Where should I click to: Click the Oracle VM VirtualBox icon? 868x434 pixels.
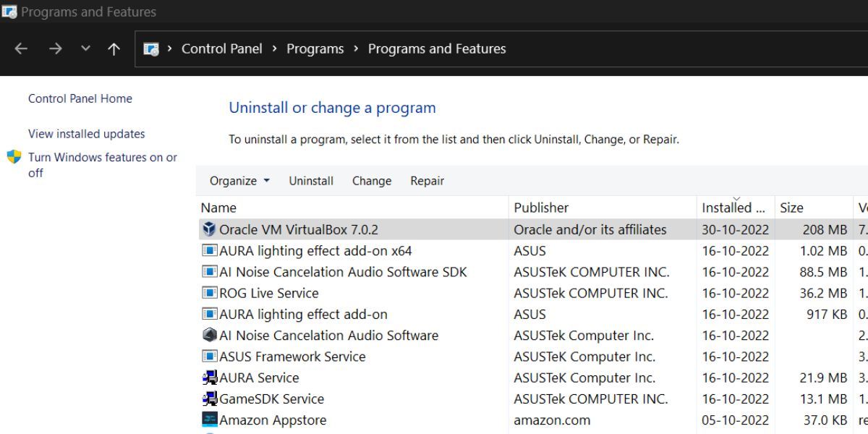tap(208, 229)
